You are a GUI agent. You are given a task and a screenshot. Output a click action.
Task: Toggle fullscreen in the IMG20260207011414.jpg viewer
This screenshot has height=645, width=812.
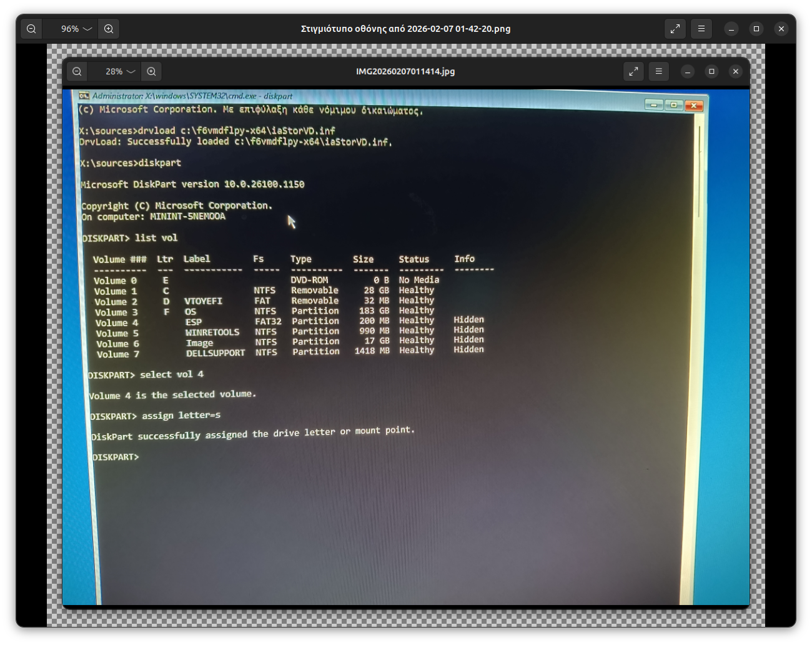coord(633,71)
